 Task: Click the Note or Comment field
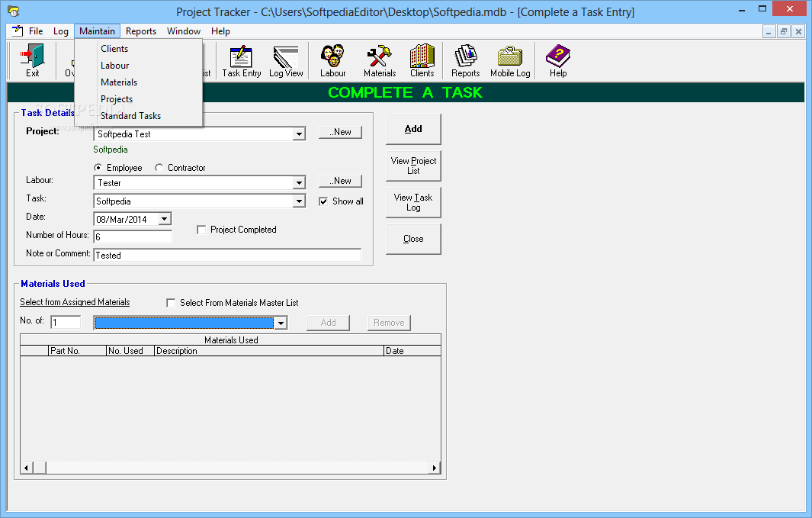click(x=227, y=256)
